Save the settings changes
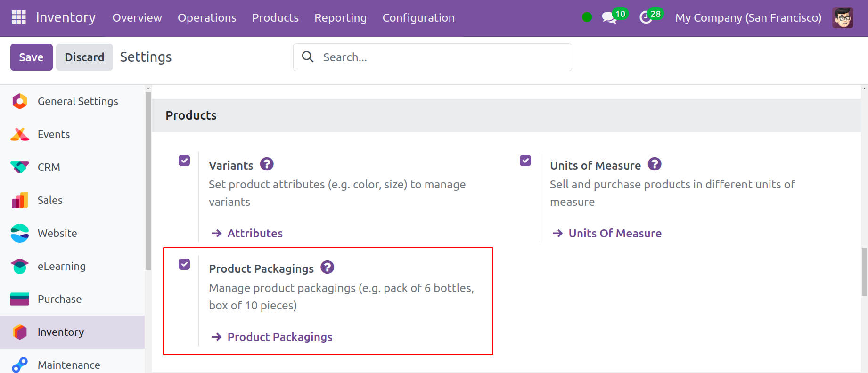Image resolution: width=868 pixels, height=373 pixels. click(x=31, y=57)
